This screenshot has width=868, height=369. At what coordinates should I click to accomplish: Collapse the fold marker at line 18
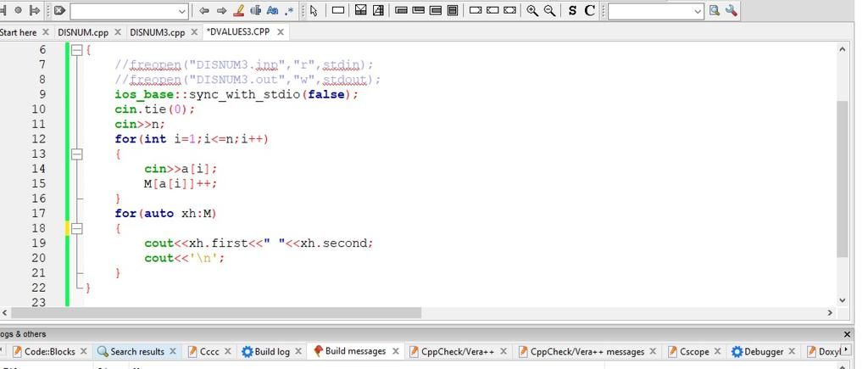(x=77, y=228)
